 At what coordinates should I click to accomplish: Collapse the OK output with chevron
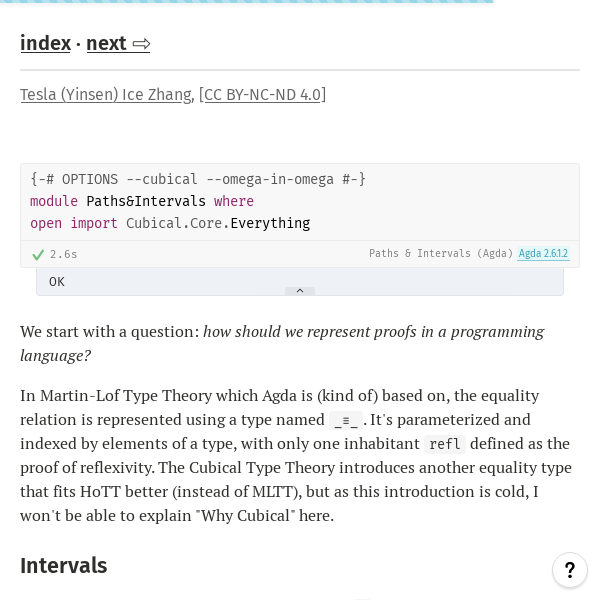click(x=300, y=291)
